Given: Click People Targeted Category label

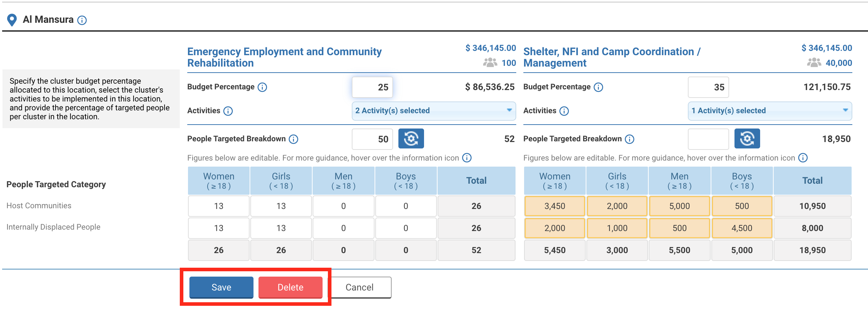Looking at the screenshot, I should tap(56, 184).
